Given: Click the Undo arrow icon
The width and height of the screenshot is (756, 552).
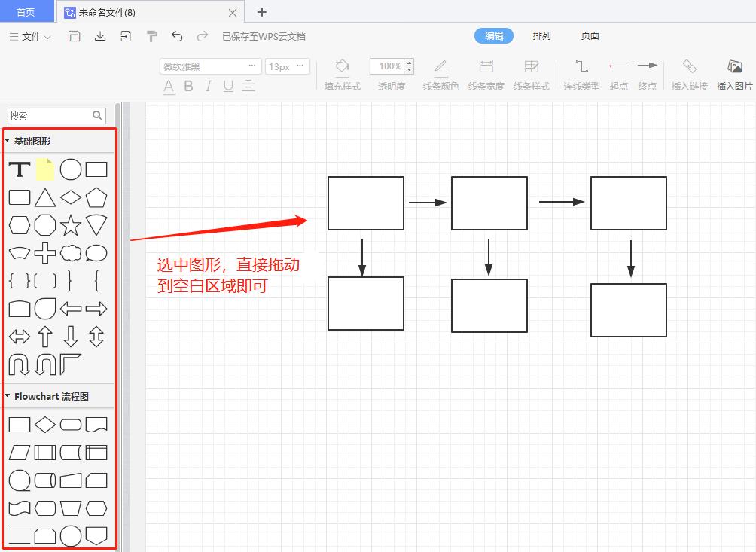Looking at the screenshot, I should [x=178, y=35].
